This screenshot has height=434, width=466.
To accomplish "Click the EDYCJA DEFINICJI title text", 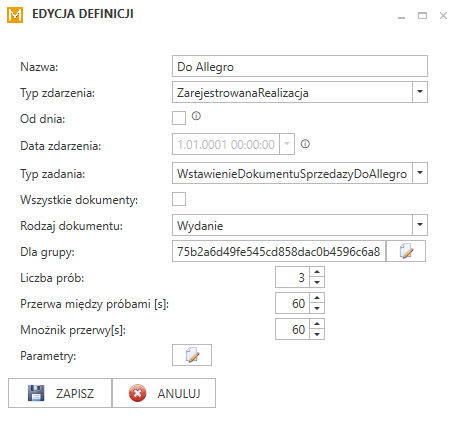I will pos(83,14).
